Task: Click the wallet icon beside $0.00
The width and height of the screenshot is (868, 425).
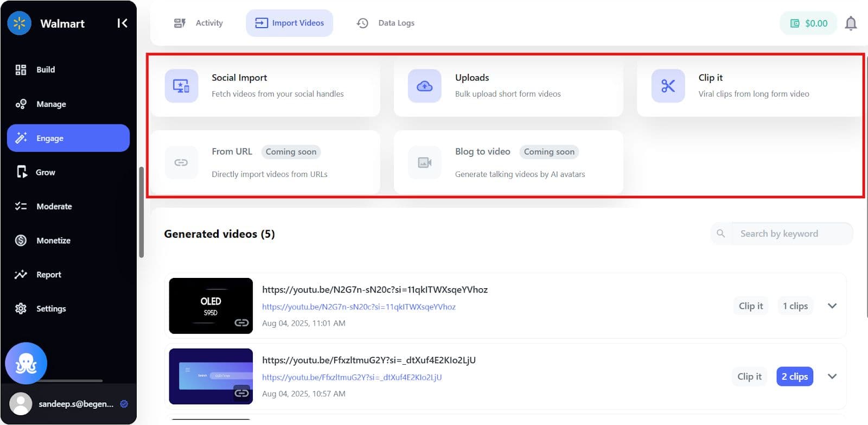Action: pyautogui.click(x=795, y=23)
